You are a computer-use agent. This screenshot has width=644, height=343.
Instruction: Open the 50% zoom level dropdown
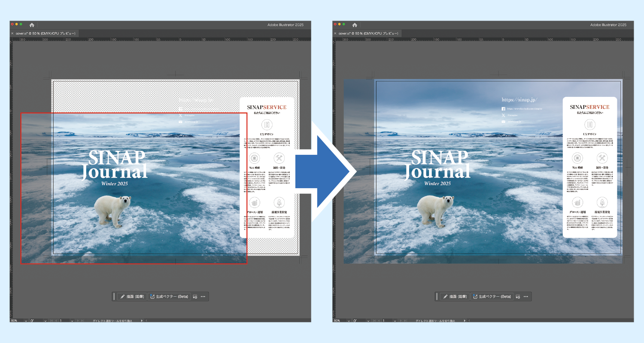(x=26, y=320)
